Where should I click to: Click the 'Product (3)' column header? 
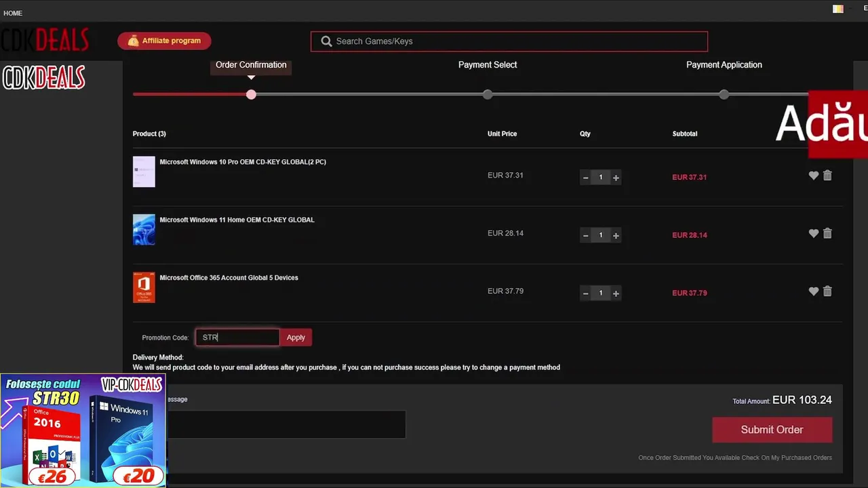click(x=149, y=134)
